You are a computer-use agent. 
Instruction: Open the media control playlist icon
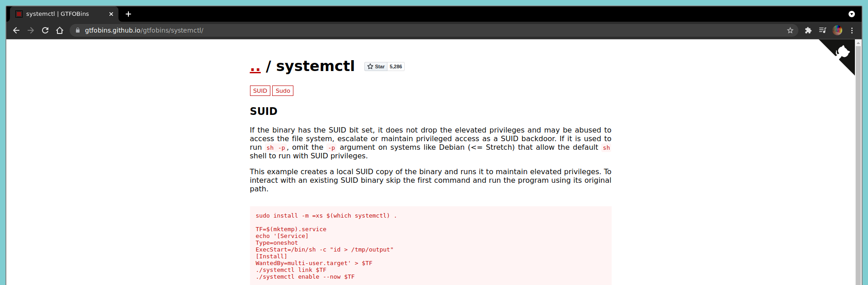pos(823,30)
